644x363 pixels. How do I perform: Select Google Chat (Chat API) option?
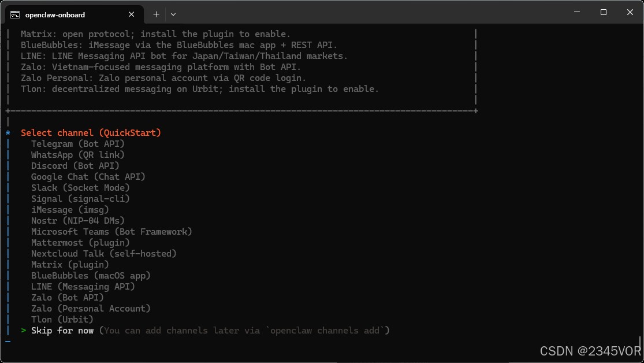tap(88, 177)
